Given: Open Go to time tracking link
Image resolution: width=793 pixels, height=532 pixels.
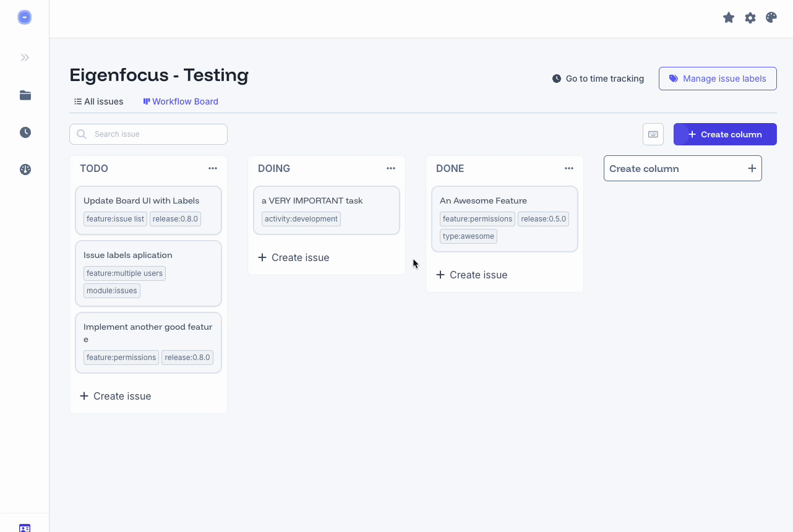Looking at the screenshot, I should tap(598, 79).
